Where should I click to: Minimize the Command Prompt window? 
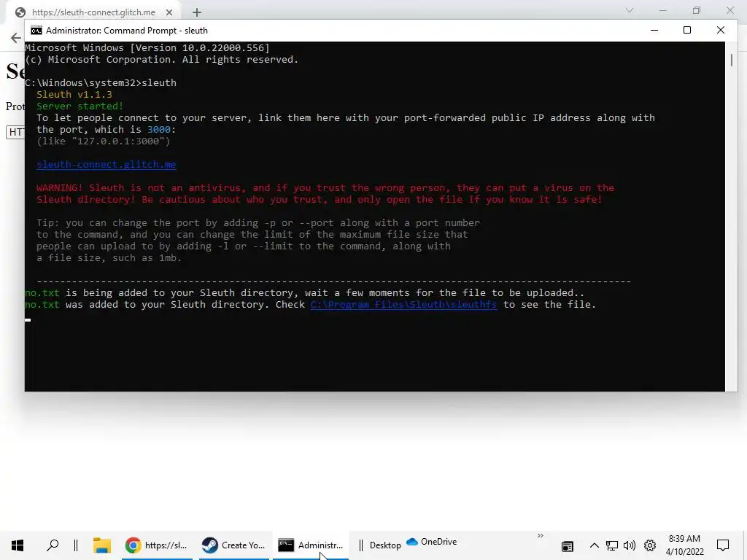pos(654,30)
